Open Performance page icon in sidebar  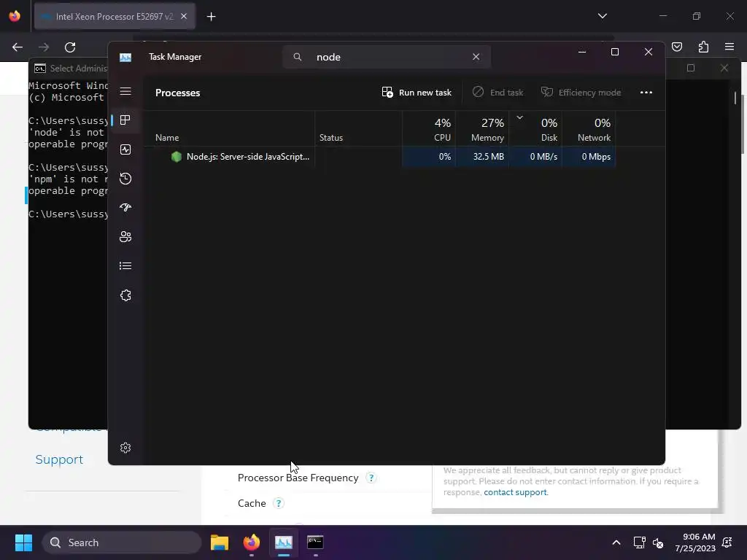coord(125,149)
